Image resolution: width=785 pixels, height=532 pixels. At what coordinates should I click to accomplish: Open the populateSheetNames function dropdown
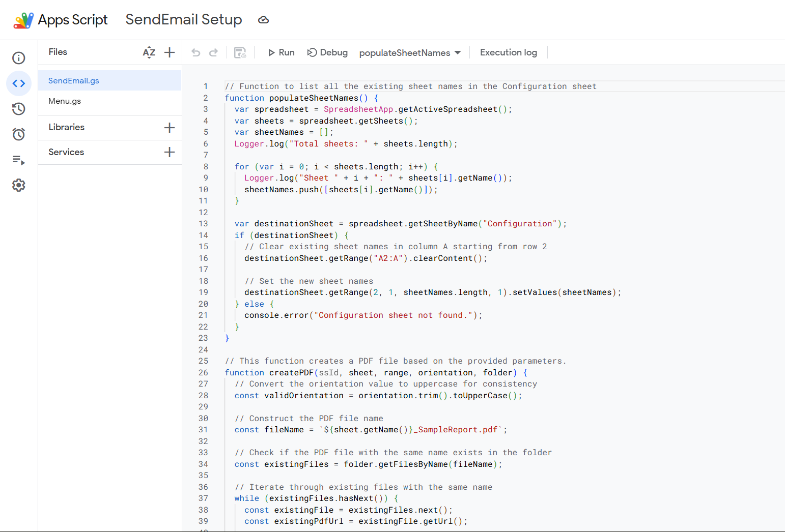[410, 53]
